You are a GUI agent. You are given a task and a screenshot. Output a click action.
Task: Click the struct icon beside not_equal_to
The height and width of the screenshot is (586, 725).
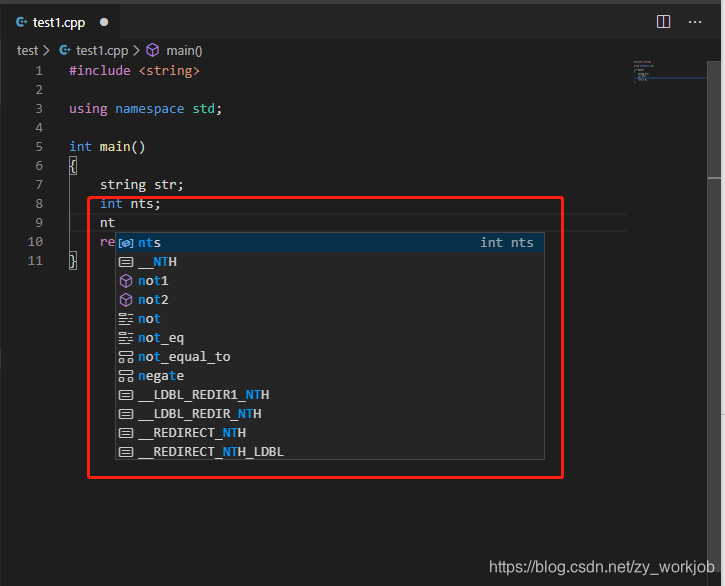coord(126,357)
